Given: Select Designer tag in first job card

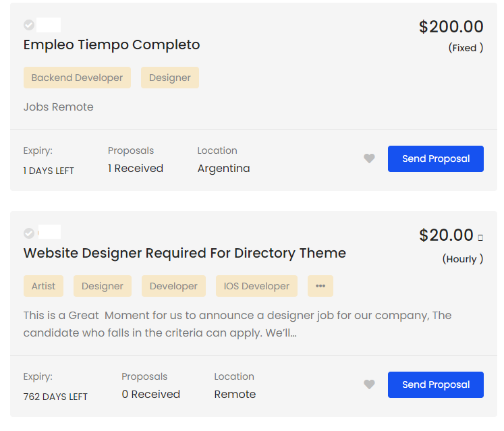Looking at the screenshot, I should coord(170,78).
